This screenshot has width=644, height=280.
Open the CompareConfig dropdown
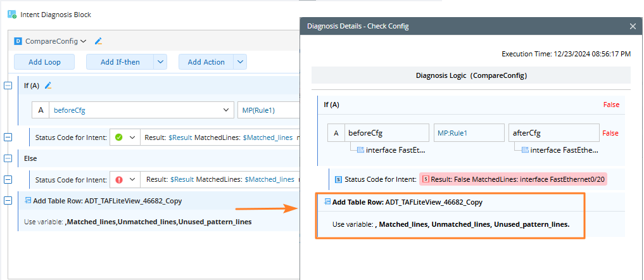(84, 41)
